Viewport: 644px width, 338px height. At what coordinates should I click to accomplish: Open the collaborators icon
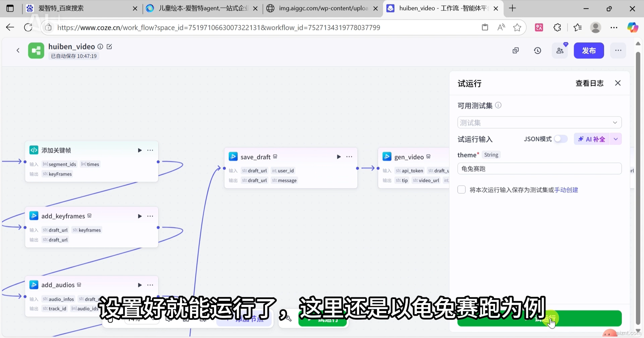pos(560,50)
